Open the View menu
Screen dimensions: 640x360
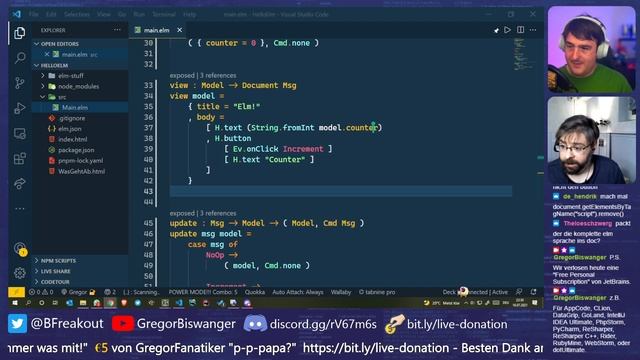[x=103, y=14]
